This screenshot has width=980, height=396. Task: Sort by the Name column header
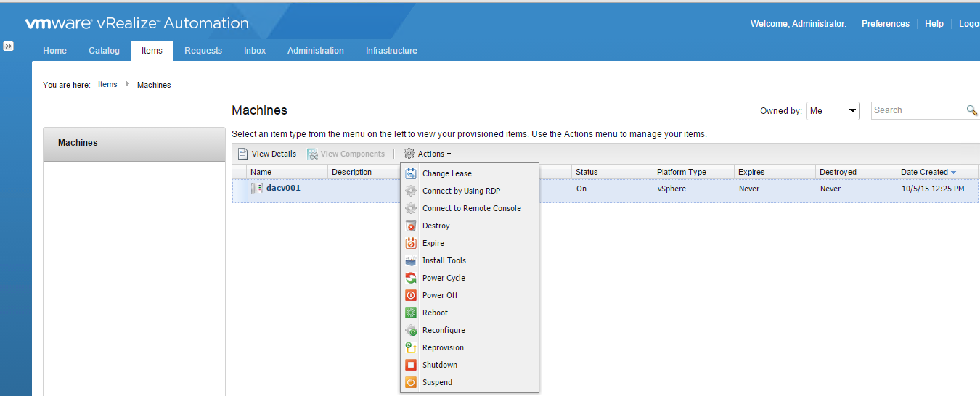click(261, 172)
